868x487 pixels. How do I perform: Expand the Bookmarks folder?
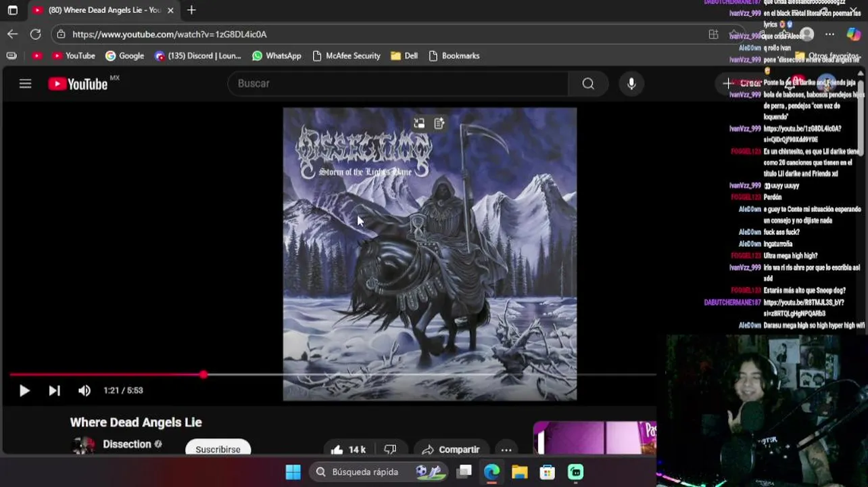click(x=454, y=55)
